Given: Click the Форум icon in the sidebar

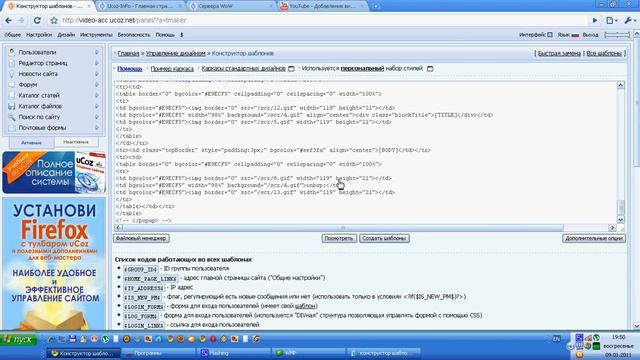Looking at the screenshot, I should [x=11, y=84].
